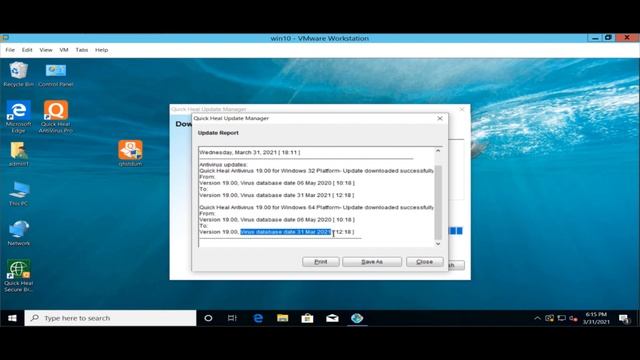Select Quick Heal AntiVirus Pro desktop icon
Image resolution: width=640 pixels, height=360 pixels.
click(56, 117)
